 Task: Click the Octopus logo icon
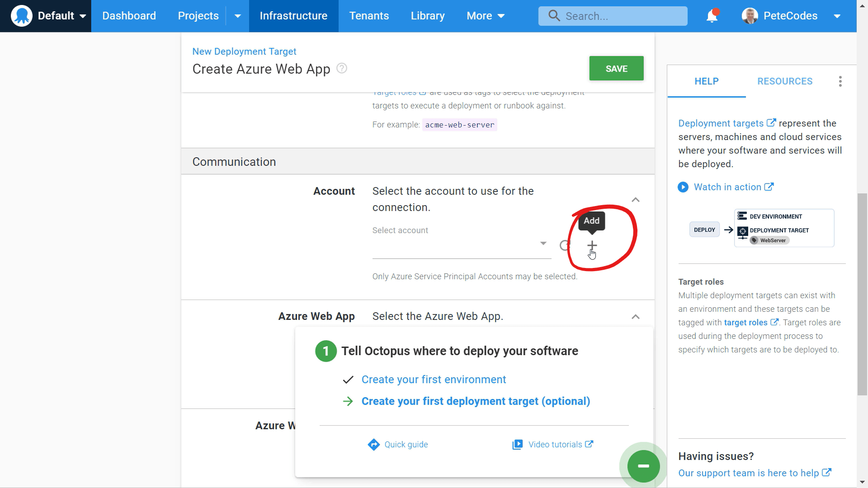[21, 16]
